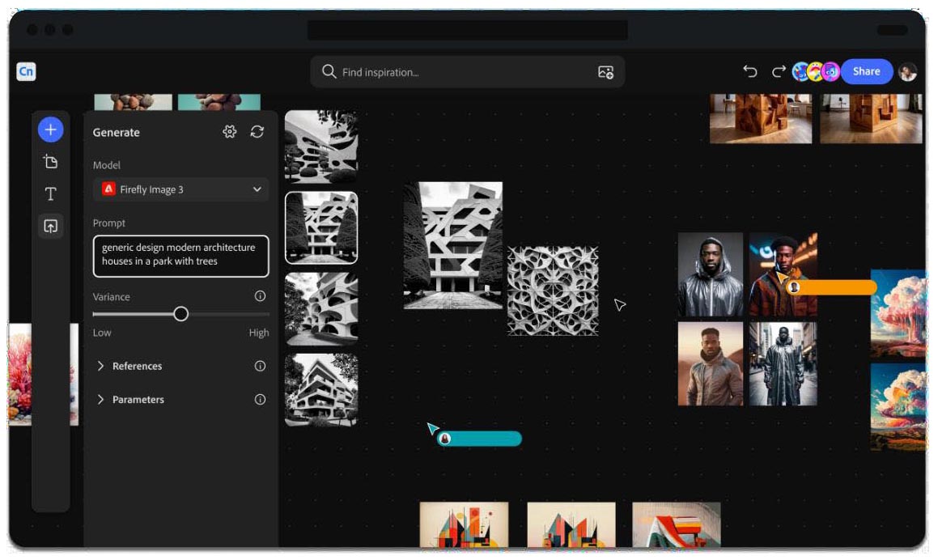Select the right wooden cube sculpture image
The height and width of the screenshot is (560, 938).
(870, 118)
